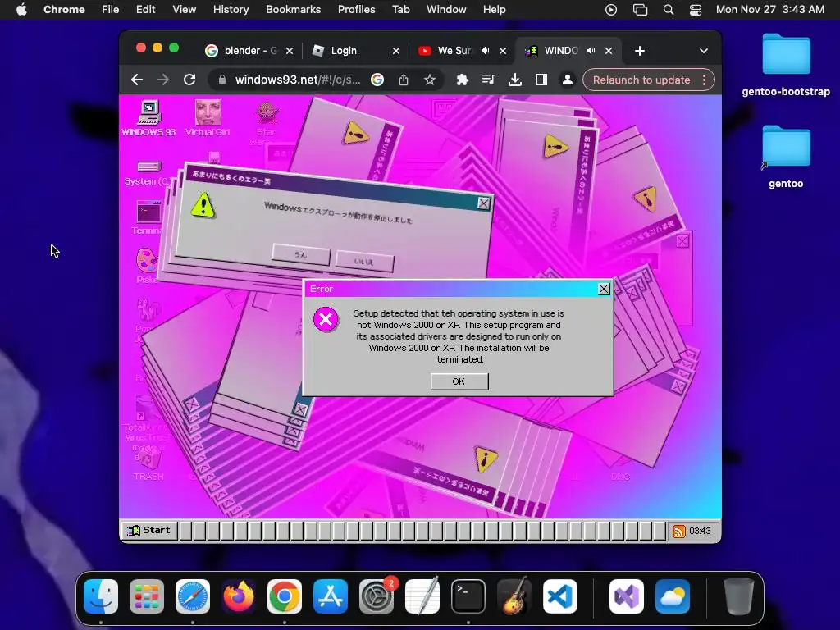Reload the current page

coord(189,80)
